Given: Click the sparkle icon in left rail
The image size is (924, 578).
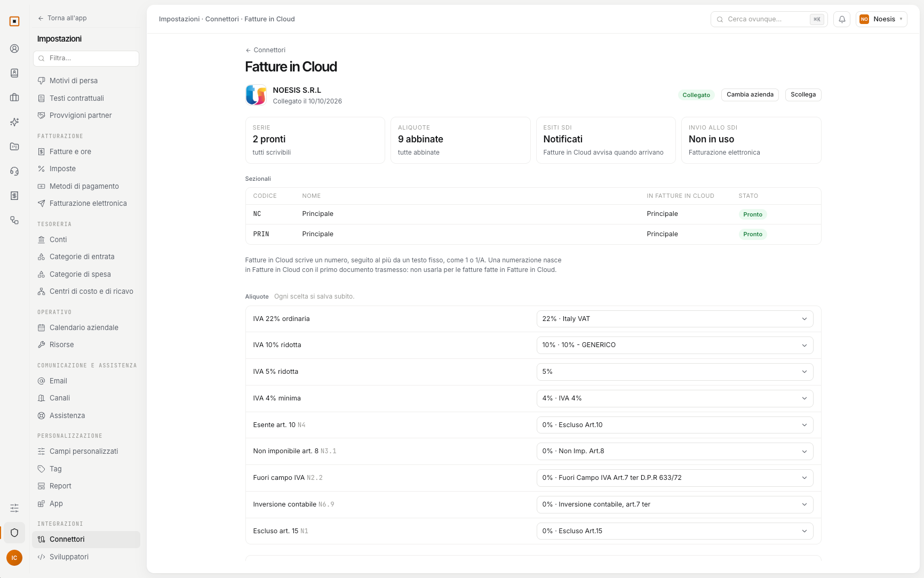Looking at the screenshot, I should 14,122.
